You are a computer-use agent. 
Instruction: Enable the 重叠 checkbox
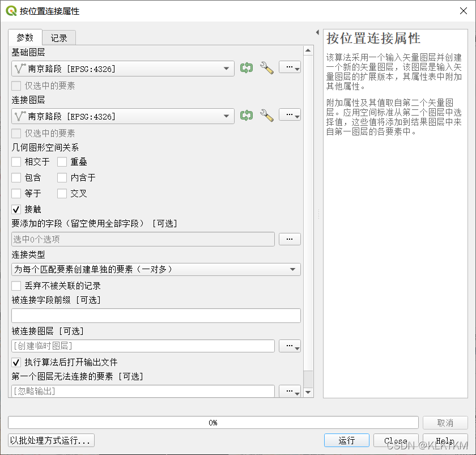62,162
